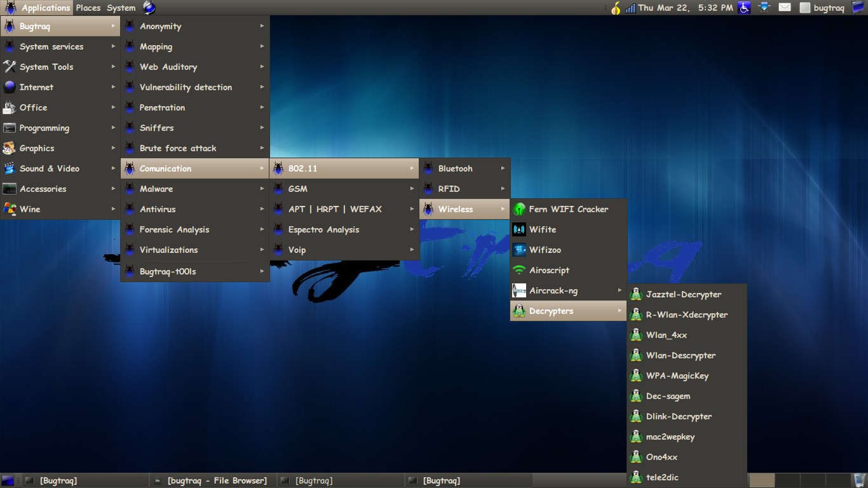Open the Places menu
Image resolution: width=868 pixels, height=488 pixels.
88,8
